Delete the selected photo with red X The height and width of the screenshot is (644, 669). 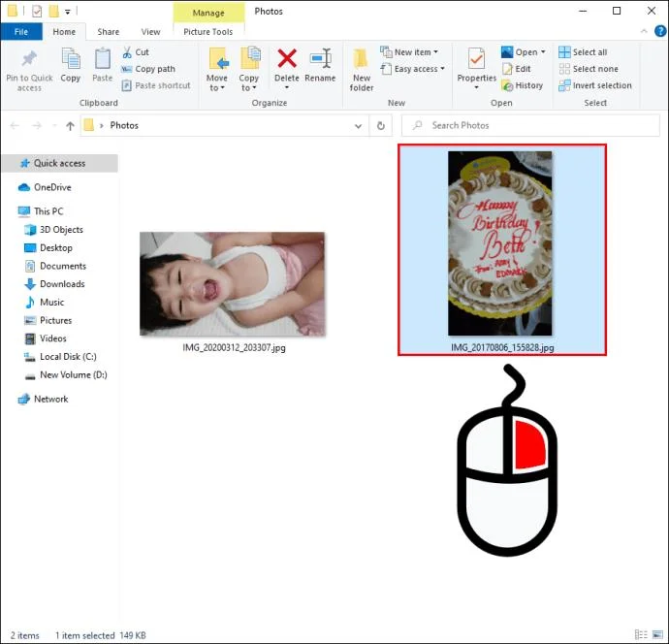pos(287,58)
